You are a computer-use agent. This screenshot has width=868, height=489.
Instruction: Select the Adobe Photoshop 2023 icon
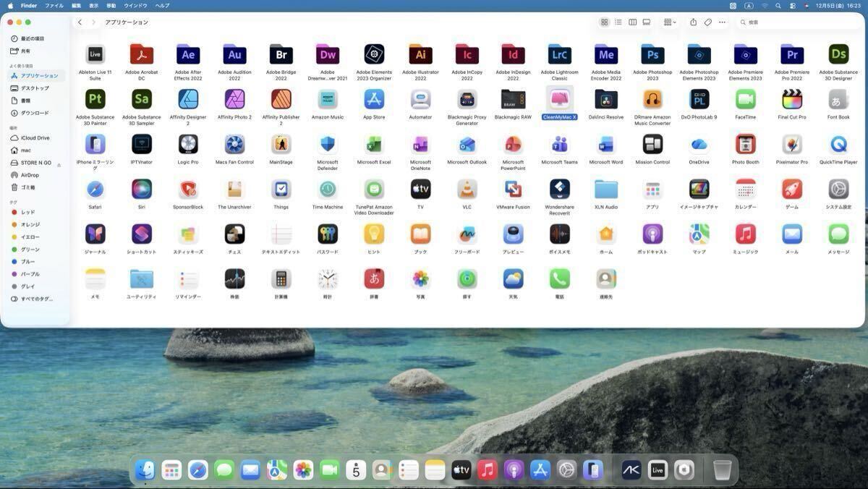coord(652,55)
